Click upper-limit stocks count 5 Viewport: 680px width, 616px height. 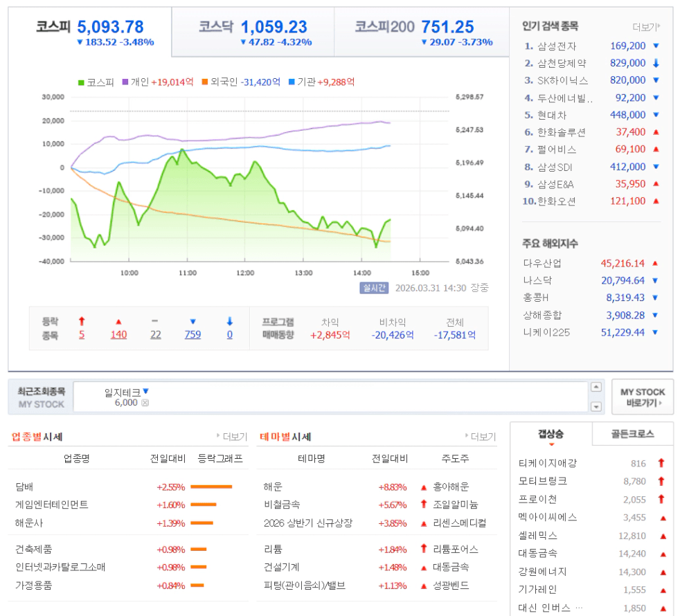(x=82, y=335)
